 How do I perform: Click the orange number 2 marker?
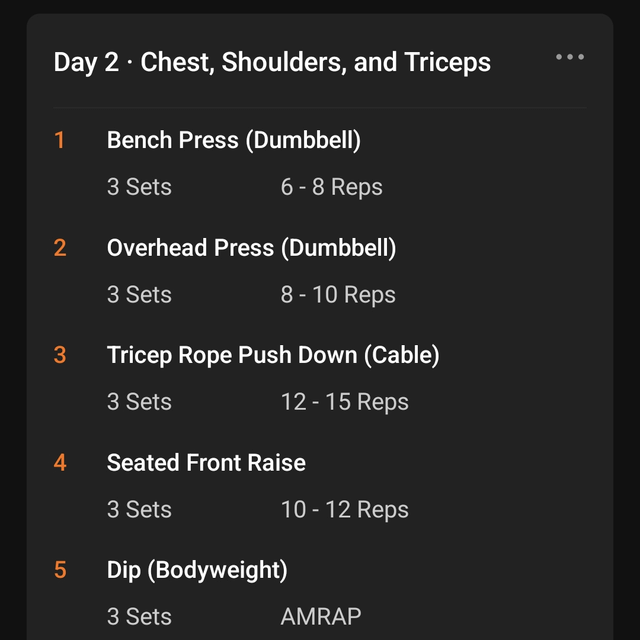(x=60, y=248)
